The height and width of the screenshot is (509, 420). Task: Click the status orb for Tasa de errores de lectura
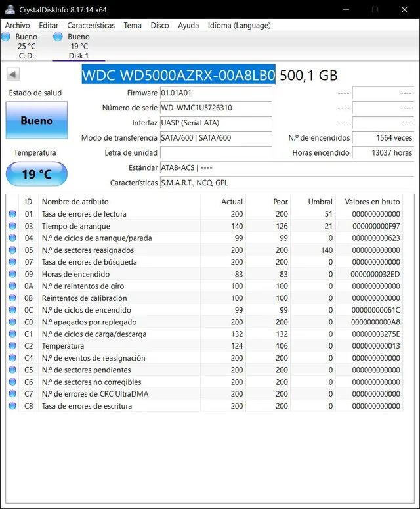12,214
